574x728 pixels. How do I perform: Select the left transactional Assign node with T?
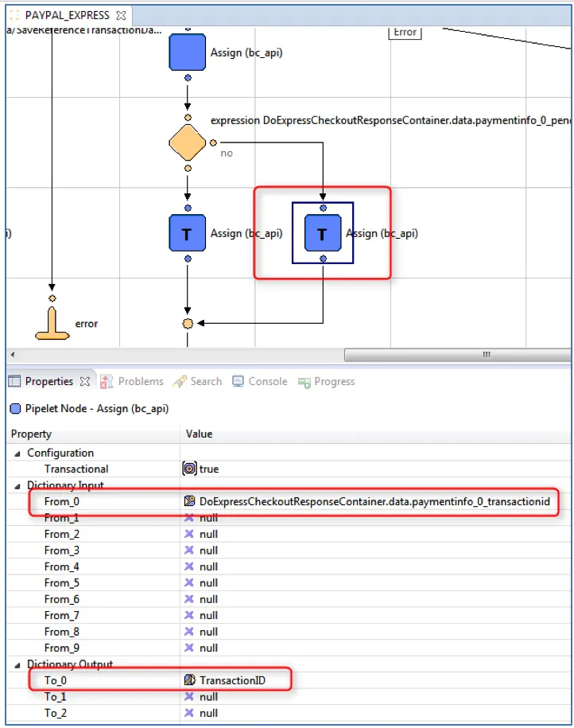187,233
